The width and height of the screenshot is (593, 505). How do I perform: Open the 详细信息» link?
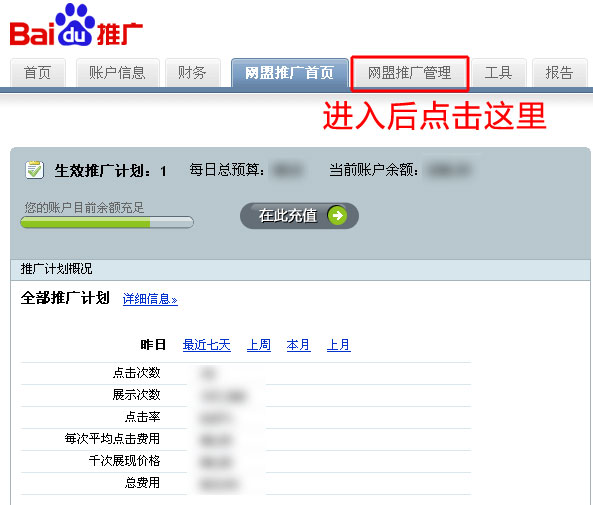[x=150, y=299]
